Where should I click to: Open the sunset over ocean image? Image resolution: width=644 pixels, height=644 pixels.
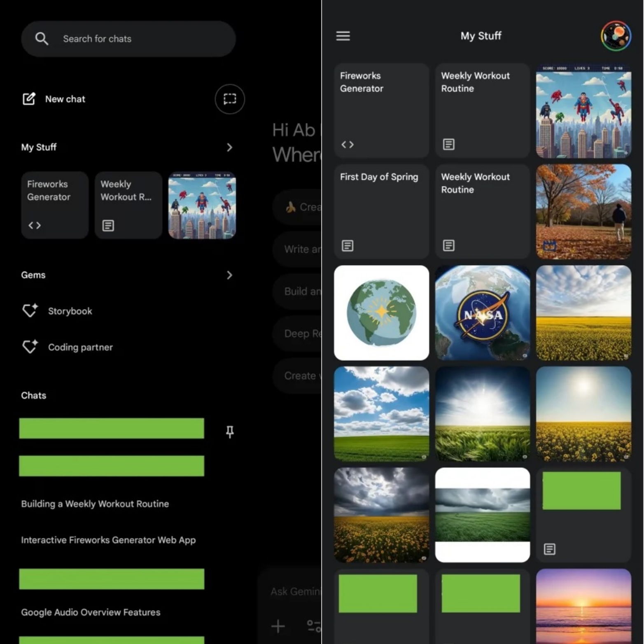[583, 605]
